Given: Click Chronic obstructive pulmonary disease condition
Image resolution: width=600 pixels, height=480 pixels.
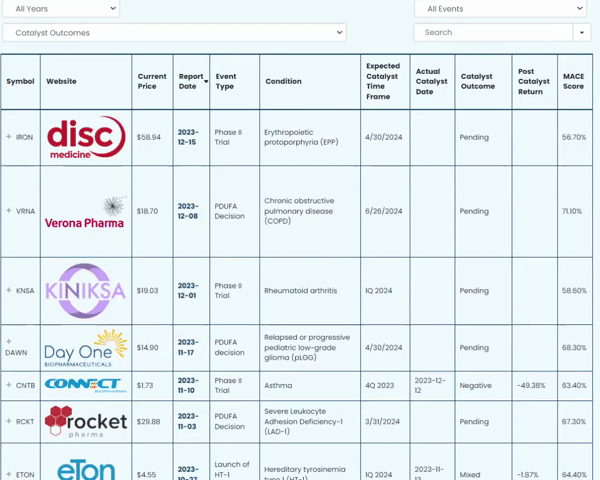Looking at the screenshot, I should pos(299,211).
